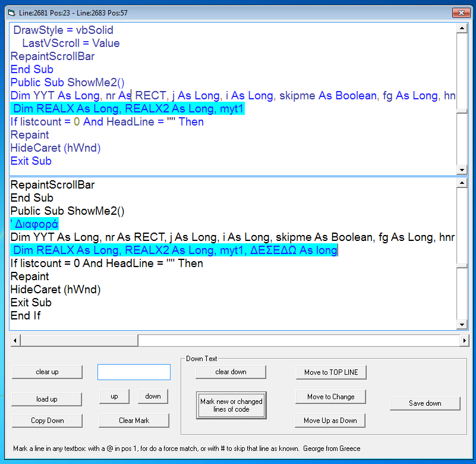
Task: Click 'HideCaret (hWnd)' line in top pane
Action: point(55,148)
